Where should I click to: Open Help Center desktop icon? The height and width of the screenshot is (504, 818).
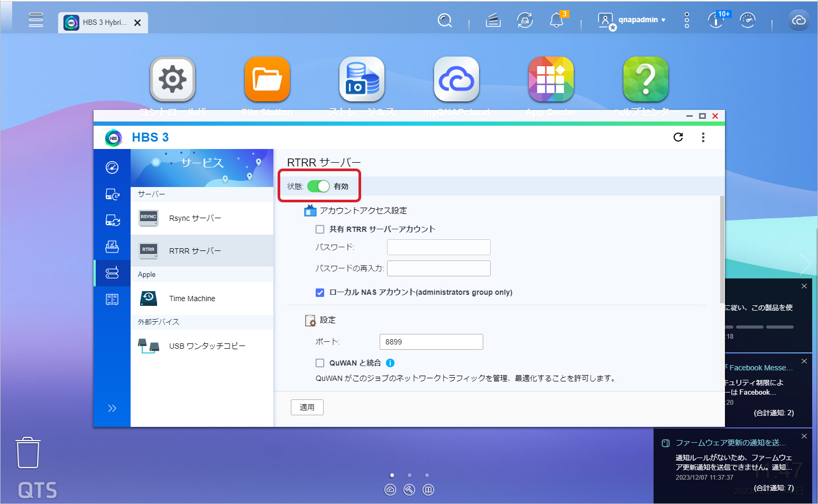[x=646, y=79]
